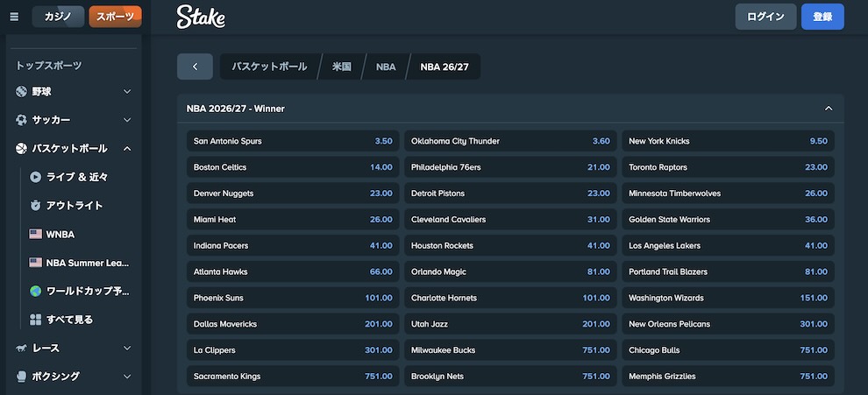Click the Stake logo

201,18
